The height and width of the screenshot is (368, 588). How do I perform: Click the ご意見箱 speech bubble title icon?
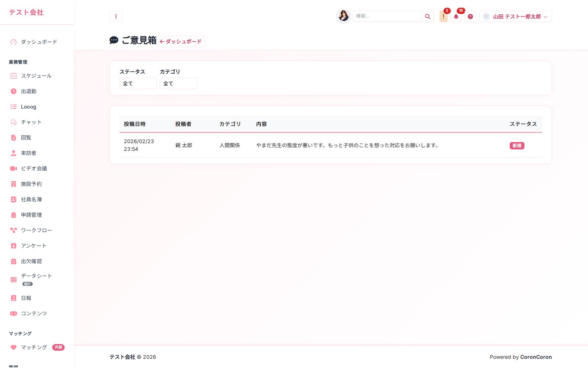pyautogui.click(x=114, y=40)
